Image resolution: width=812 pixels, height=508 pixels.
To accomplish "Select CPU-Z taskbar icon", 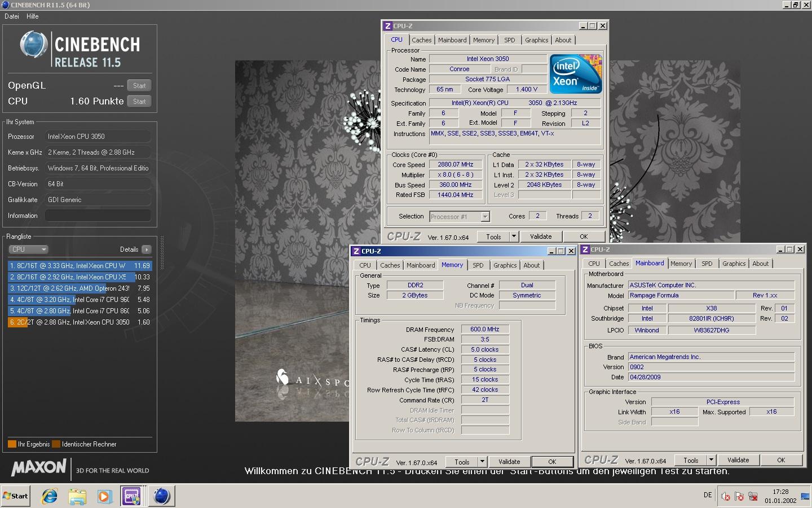I will pyautogui.click(x=132, y=496).
